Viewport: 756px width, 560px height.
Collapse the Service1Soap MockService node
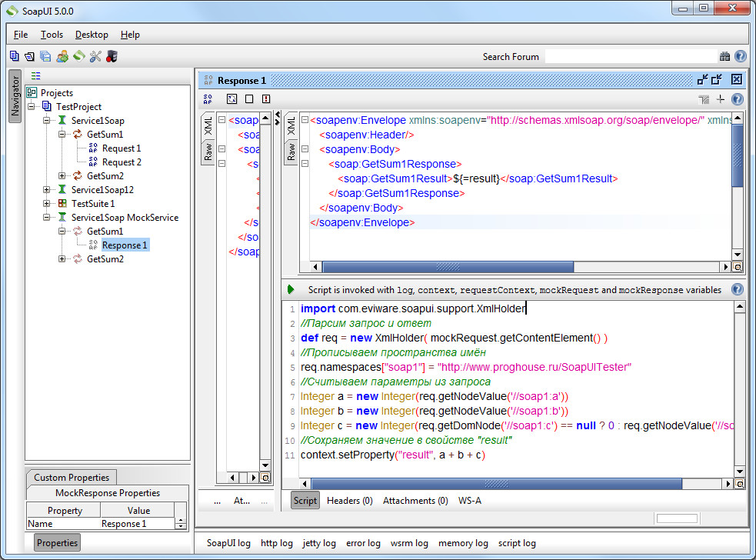click(47, 218)
